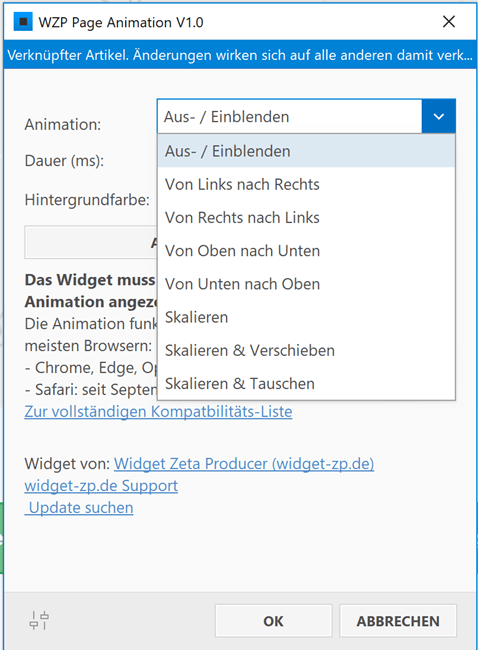Click the WZP Page Animation title icon
This screenshot has height=650, width=478.
[23, 22]
